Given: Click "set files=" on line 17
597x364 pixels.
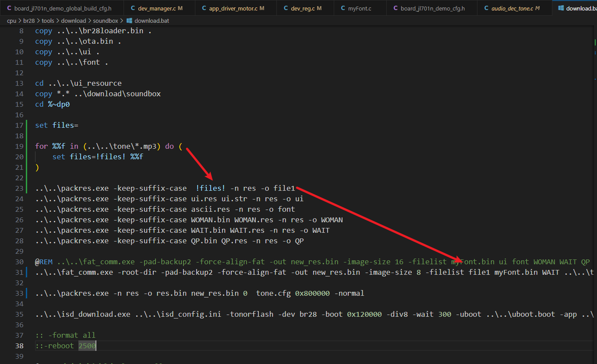Looking at the screenshot, I should pos(57,125).
